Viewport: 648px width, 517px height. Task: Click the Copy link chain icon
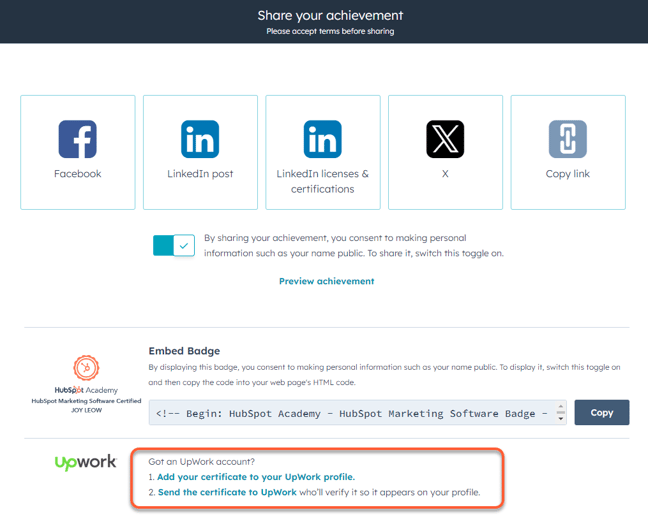568,139
